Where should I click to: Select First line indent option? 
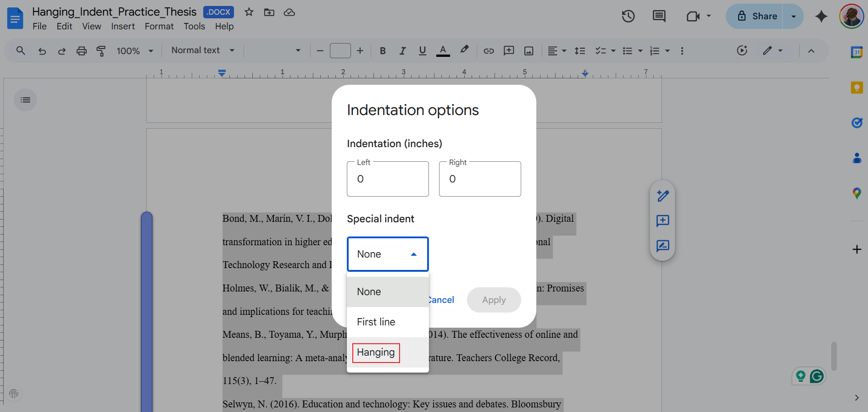(x=388, y=322)
